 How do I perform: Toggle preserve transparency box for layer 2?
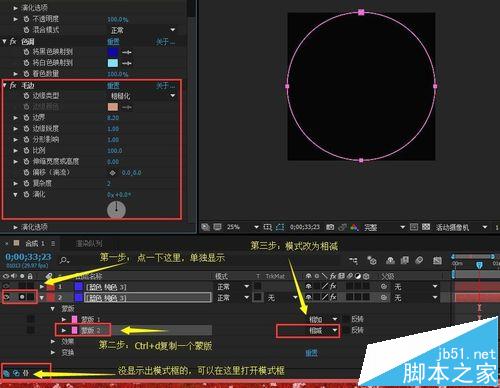(257, 297)
